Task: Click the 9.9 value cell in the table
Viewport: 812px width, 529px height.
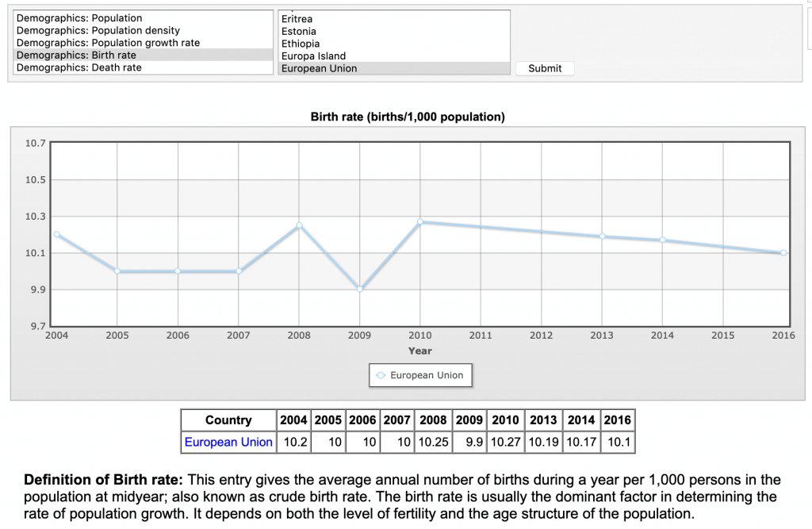Action: click(x=469, y=442)
